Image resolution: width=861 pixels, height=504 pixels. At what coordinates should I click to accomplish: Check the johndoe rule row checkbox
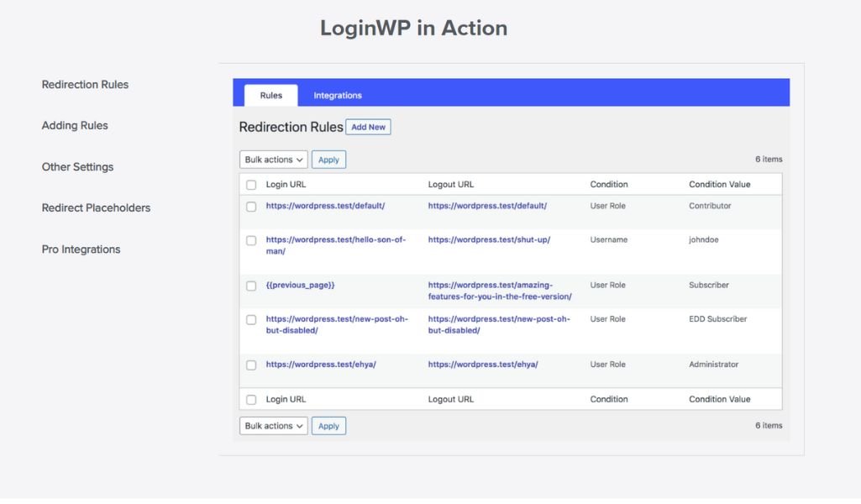pos(251,240)
